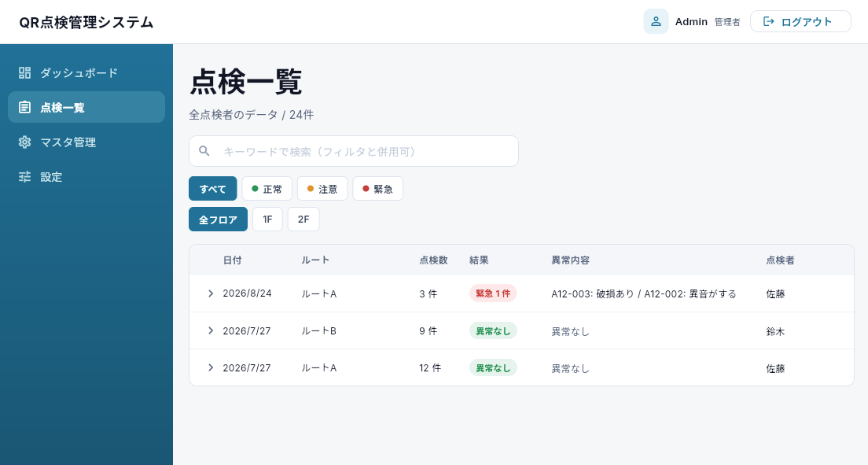This screenshot has width=868, height=465.
Task: Click the 異常なし badge in ルートB row
Action: pos(493,330)
